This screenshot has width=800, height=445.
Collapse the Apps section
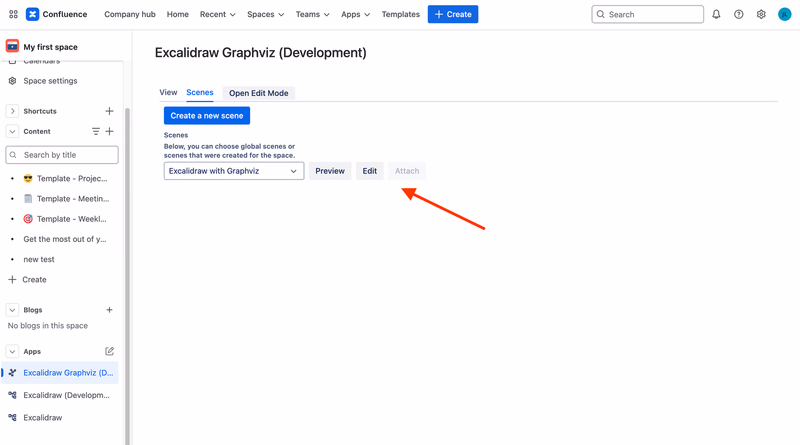point(12,351)
